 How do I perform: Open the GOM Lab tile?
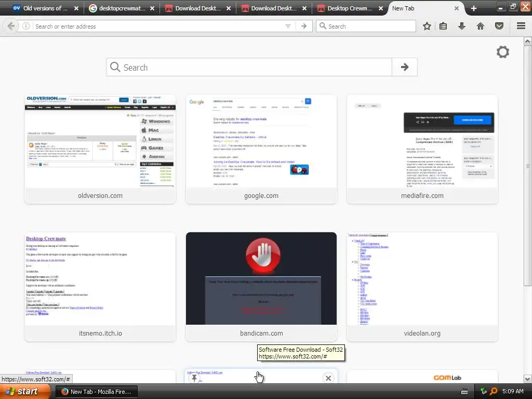point(422,377)
